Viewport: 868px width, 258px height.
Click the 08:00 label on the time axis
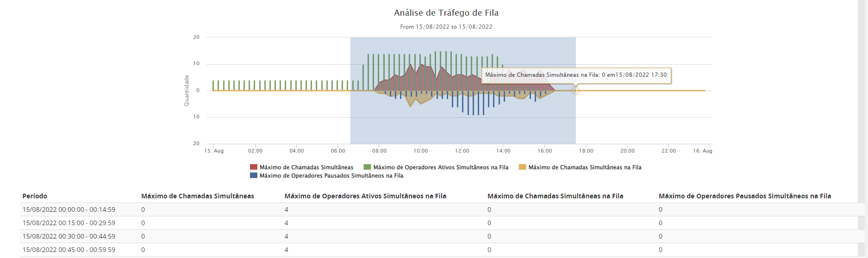point(379,151)
